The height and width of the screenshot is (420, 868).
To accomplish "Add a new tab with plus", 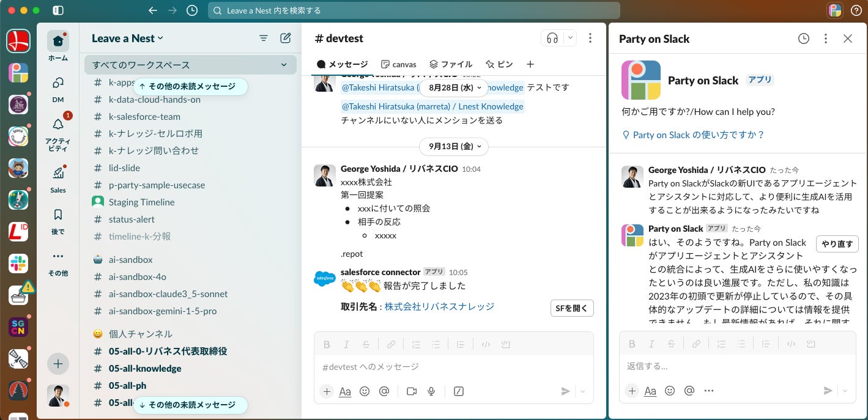I will pyautogui.click(x=530, y=64).
